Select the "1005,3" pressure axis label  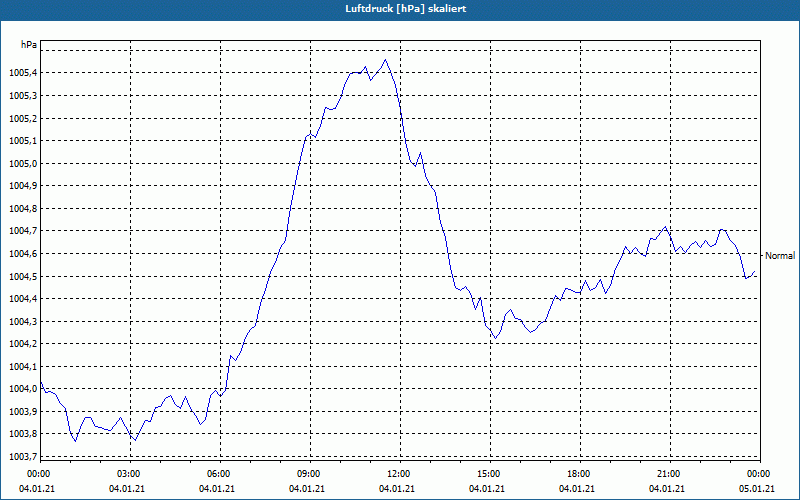(x=23, y=96)
